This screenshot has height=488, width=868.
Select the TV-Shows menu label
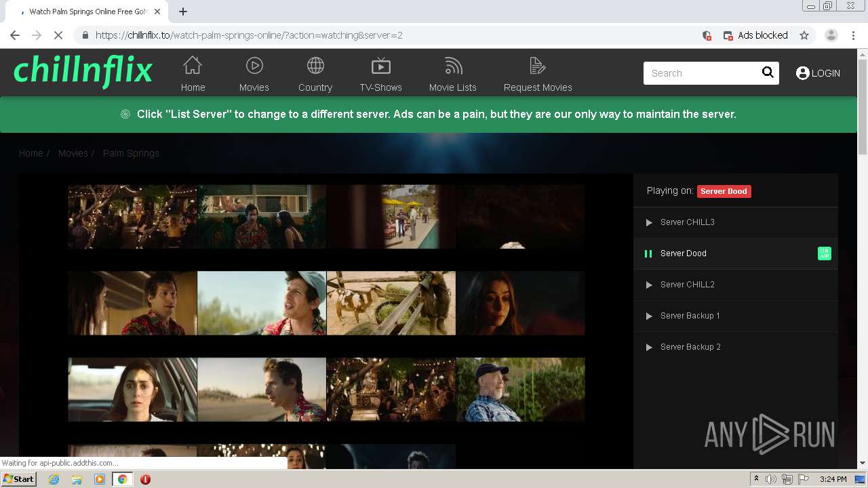[x=381, y=87]
